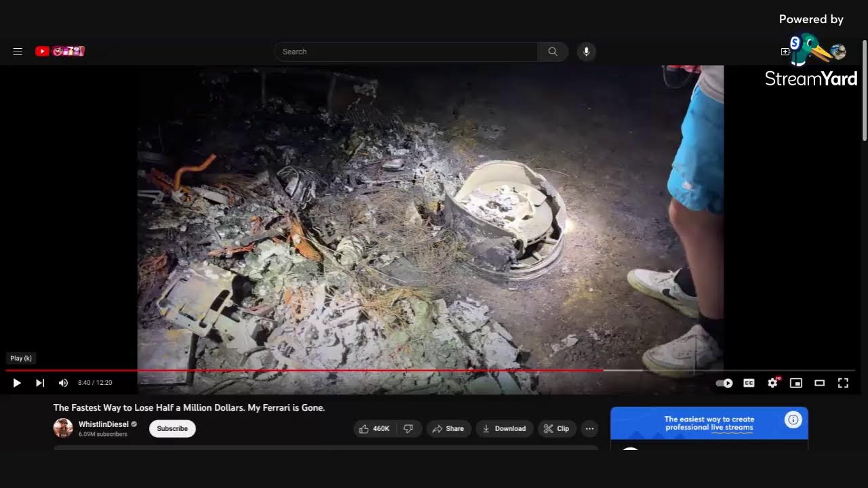
Task: Like the video showing 460K likes
Action: click(374, 428)
